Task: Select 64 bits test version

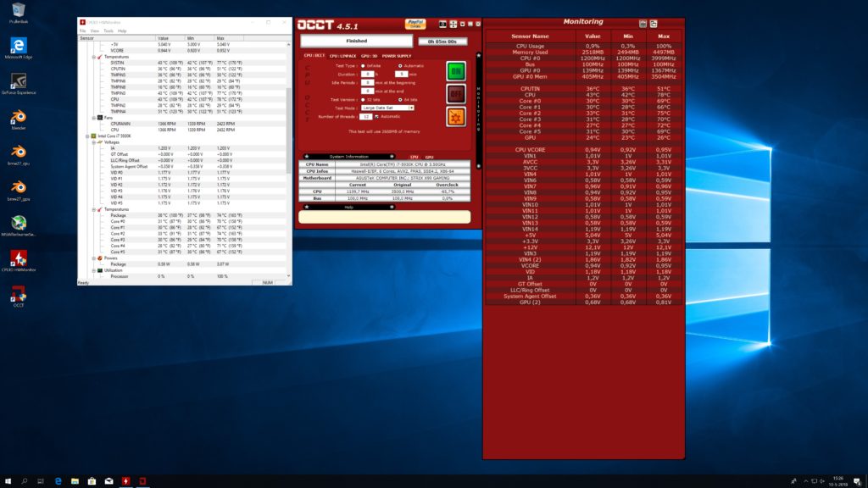Action: point(400,100)
